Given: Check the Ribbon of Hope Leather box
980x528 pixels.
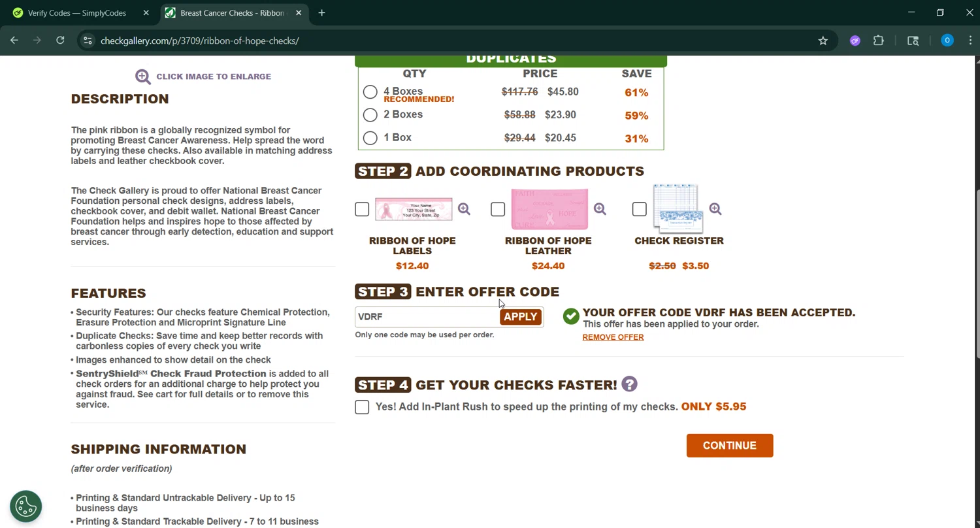Looking at the screenshot, I should tap(498, 209).
